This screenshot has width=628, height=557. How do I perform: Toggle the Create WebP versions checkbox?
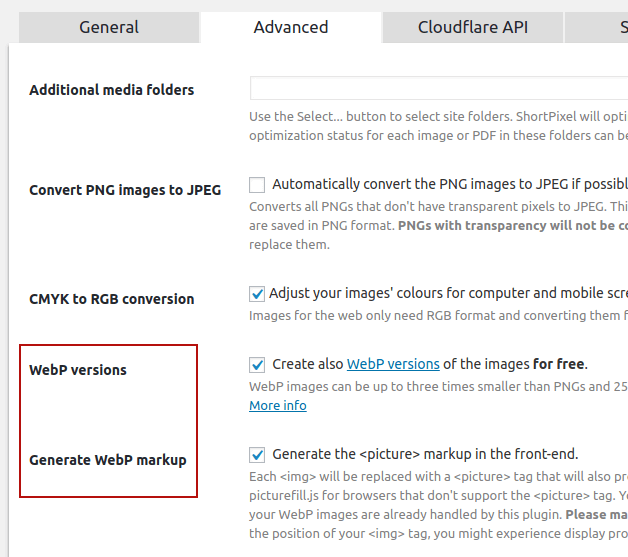pyautogui.click(x=257, y=365)
